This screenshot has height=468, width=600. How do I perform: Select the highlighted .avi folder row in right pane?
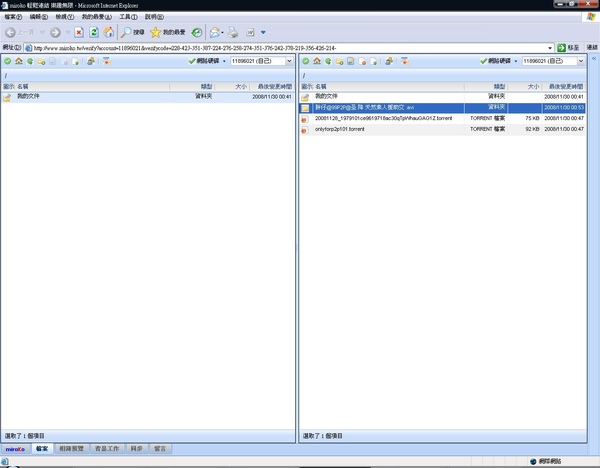442,108
